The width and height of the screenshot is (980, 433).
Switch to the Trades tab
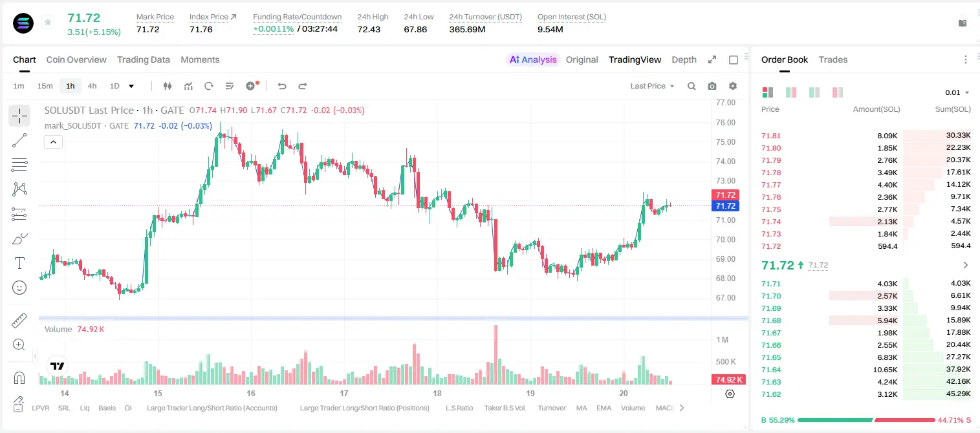coord(833,59)
